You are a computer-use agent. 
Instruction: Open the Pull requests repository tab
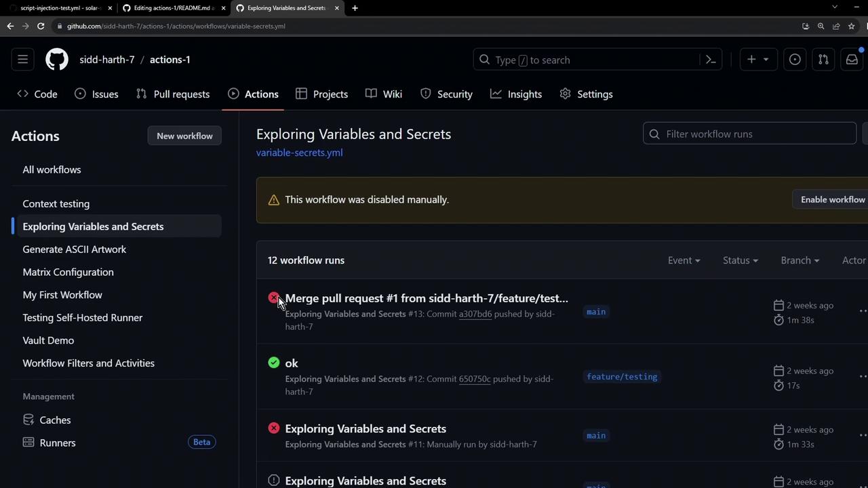tap(173, 94)
